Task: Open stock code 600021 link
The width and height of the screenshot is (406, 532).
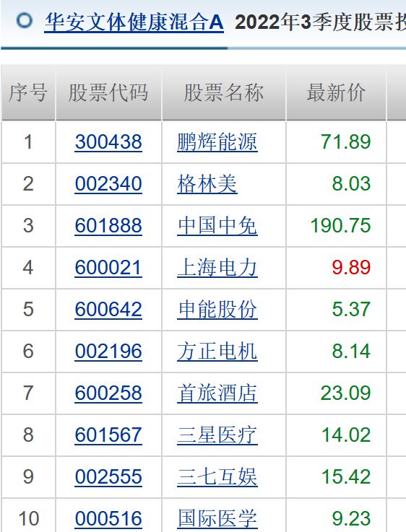Action: coord(108,267)
